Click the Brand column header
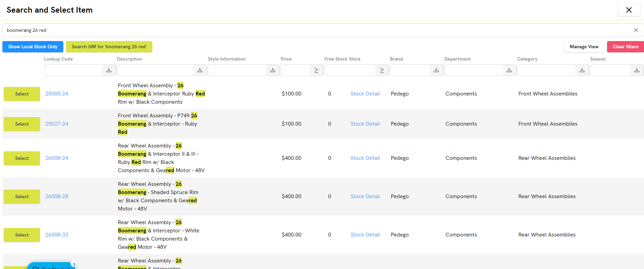 tap(396, 59)
